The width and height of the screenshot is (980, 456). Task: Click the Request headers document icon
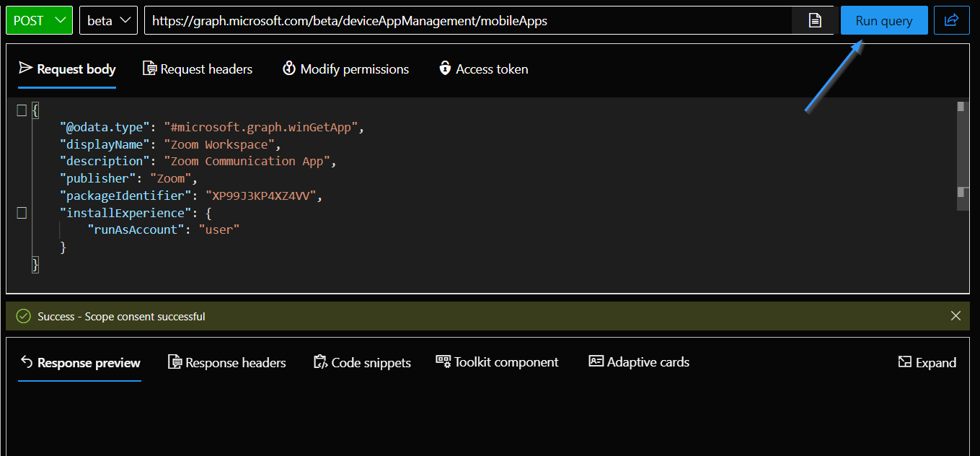tap(149, 69)
